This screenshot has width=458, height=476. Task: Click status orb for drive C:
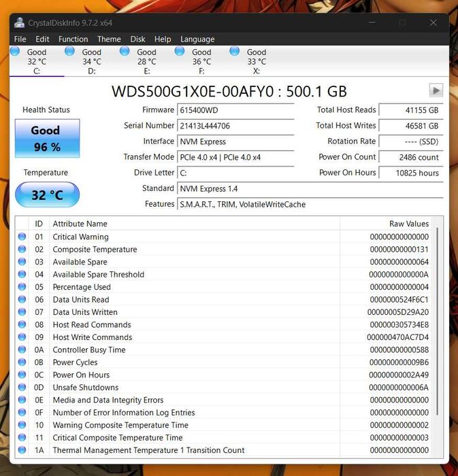pos(15,51)
